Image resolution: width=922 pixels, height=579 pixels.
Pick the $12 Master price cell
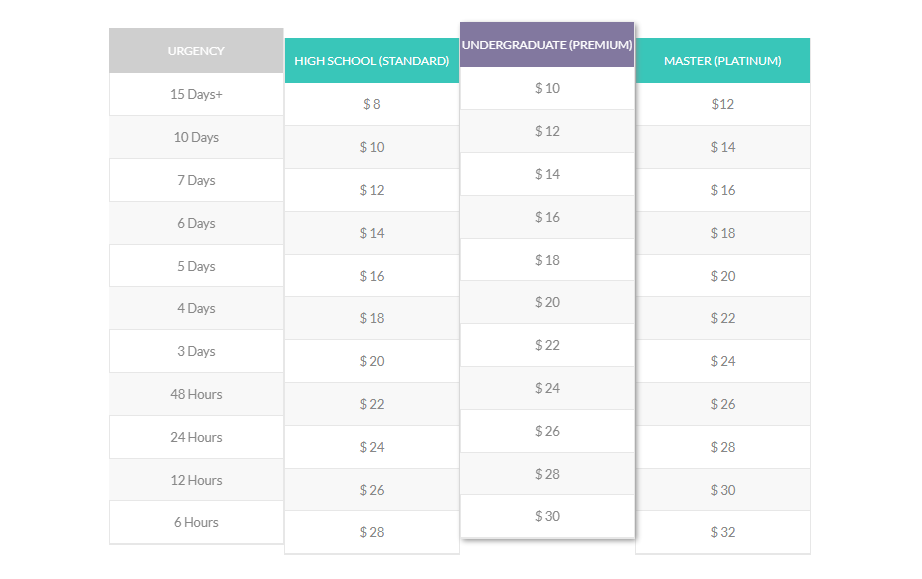[x=723, y=104]
